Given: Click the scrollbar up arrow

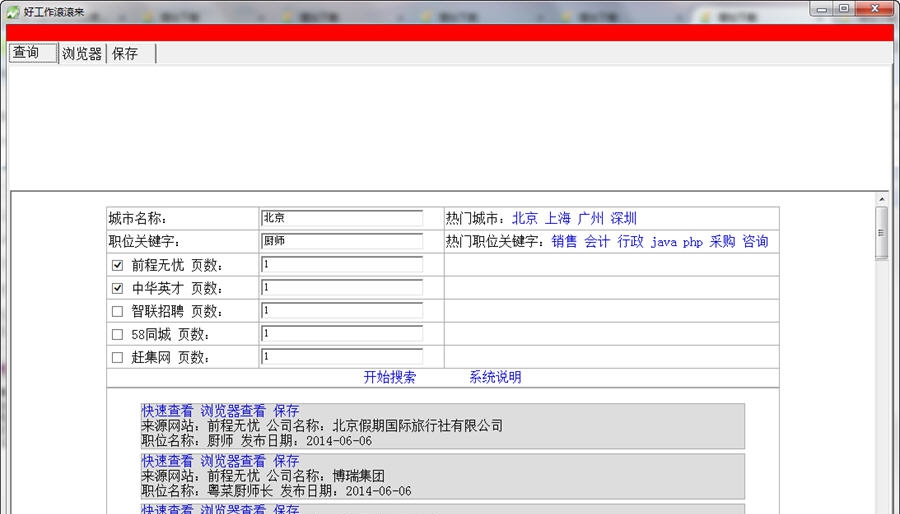Looking at the screenshot, I should [x=882, y=199].
